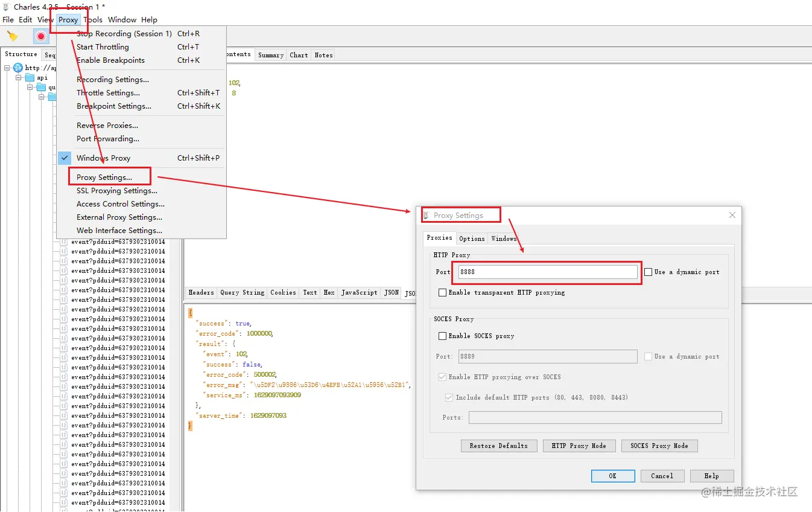The image size is (812, 512).
Task: Click Cancel in Proxy Settings
Action: coord(662,476)
